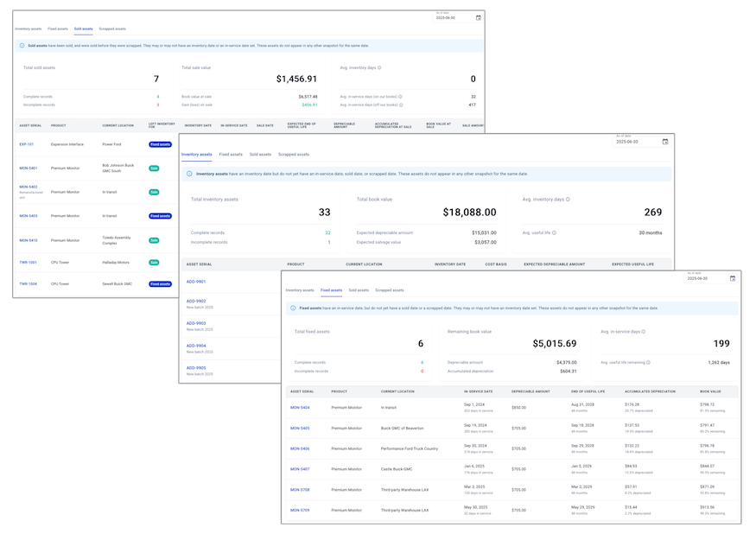This screenshot has height=540, width=756.
Task: Open the Avg. inventory days tooltip on Inventory assets
Action: tap(568, 199)
